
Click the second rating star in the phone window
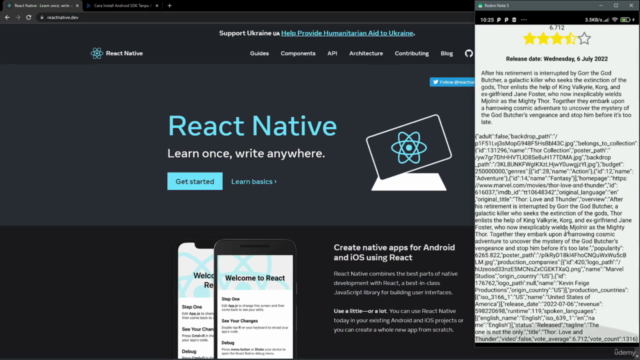543,39
